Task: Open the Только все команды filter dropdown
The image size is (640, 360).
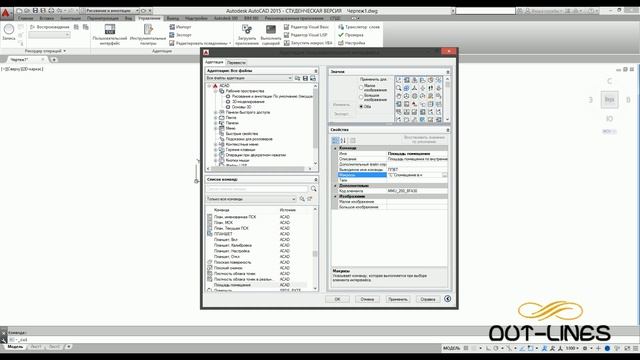Action: [x=251, y=199]
